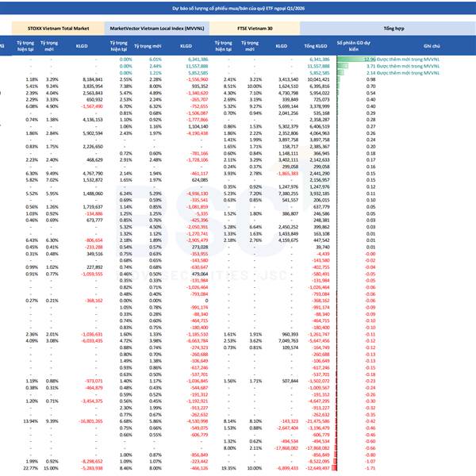Viewport: 476px width, 476px height.
Task: Click the red value -1,865,383
Action: point(287,173)
